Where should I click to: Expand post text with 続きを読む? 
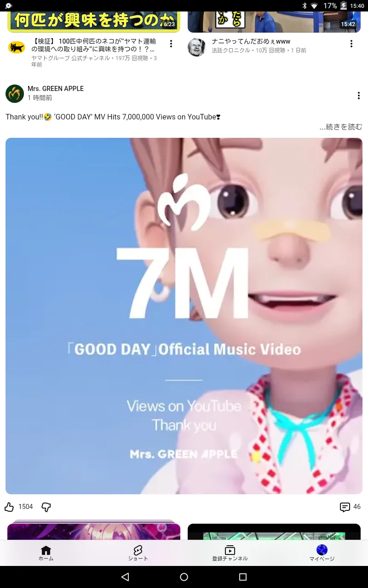coord(341,127)
